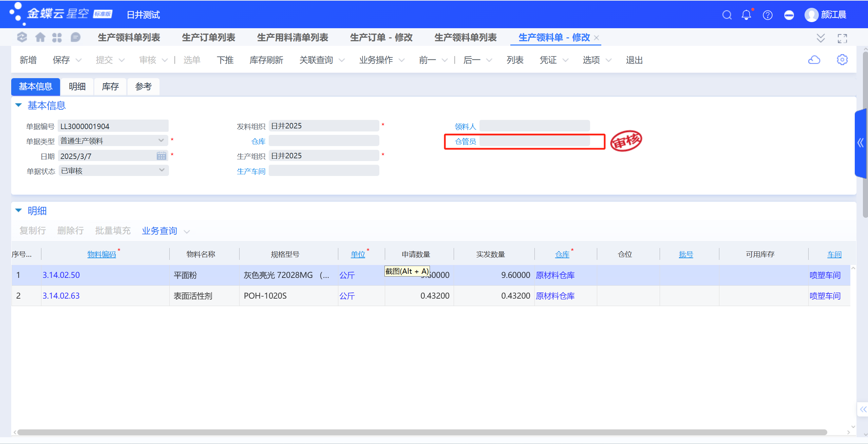Click the 仓管员 input field
Screen dimensions: 868x444
pos(534,141)
